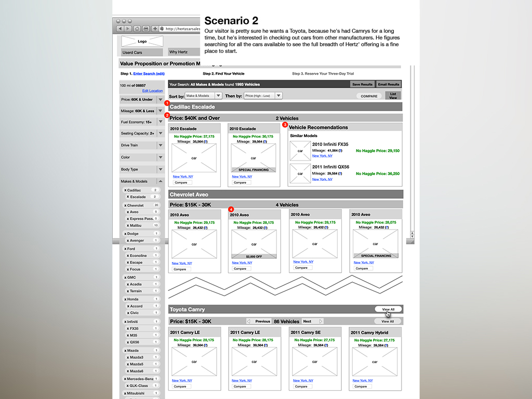Click the browser URL address field

(x=182, y=29)
